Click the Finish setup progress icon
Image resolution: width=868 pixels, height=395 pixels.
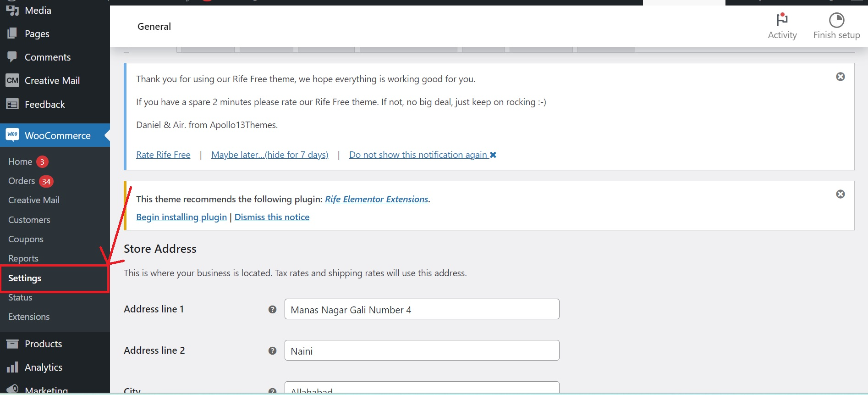836,20
